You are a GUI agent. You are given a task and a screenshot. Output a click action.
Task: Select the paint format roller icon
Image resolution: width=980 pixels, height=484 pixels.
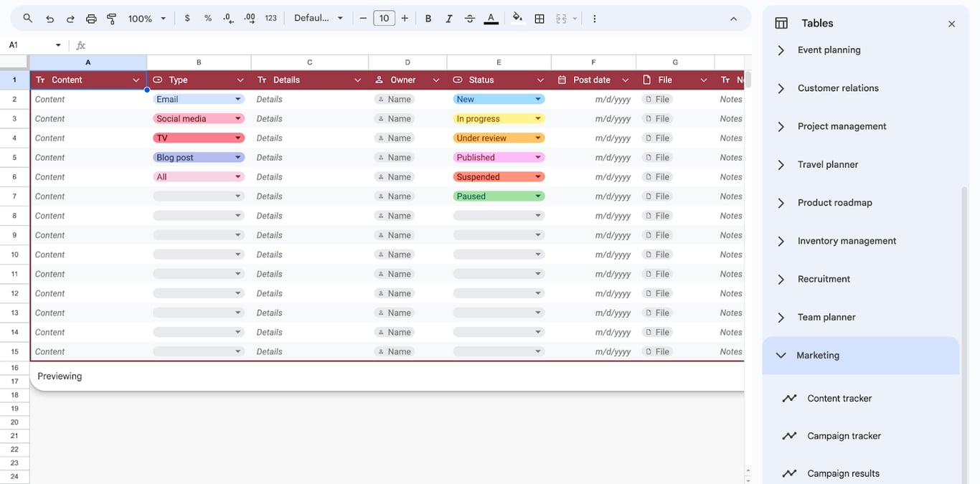coord(112,19)
